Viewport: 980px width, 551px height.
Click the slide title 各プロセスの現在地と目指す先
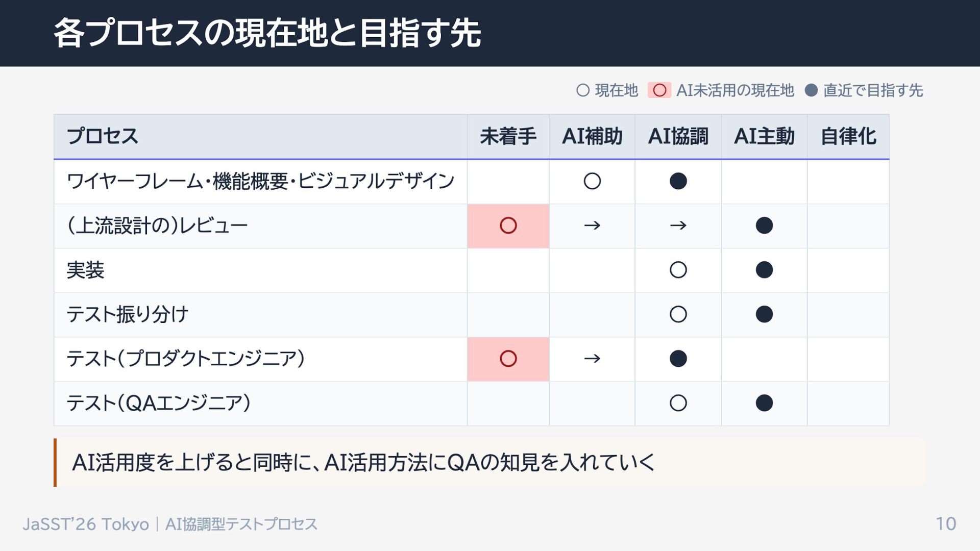point(267,33)
